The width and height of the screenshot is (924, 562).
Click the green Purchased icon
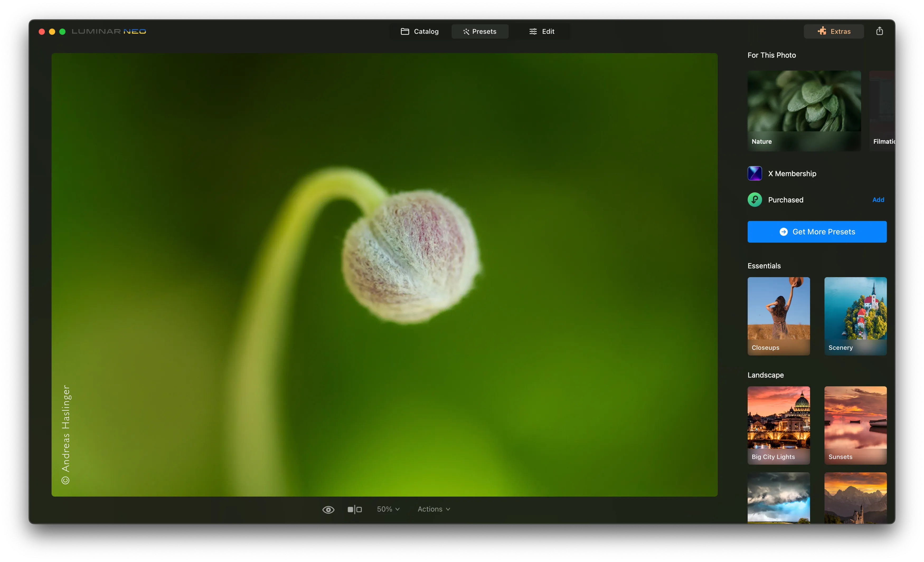tap(755, 200)
